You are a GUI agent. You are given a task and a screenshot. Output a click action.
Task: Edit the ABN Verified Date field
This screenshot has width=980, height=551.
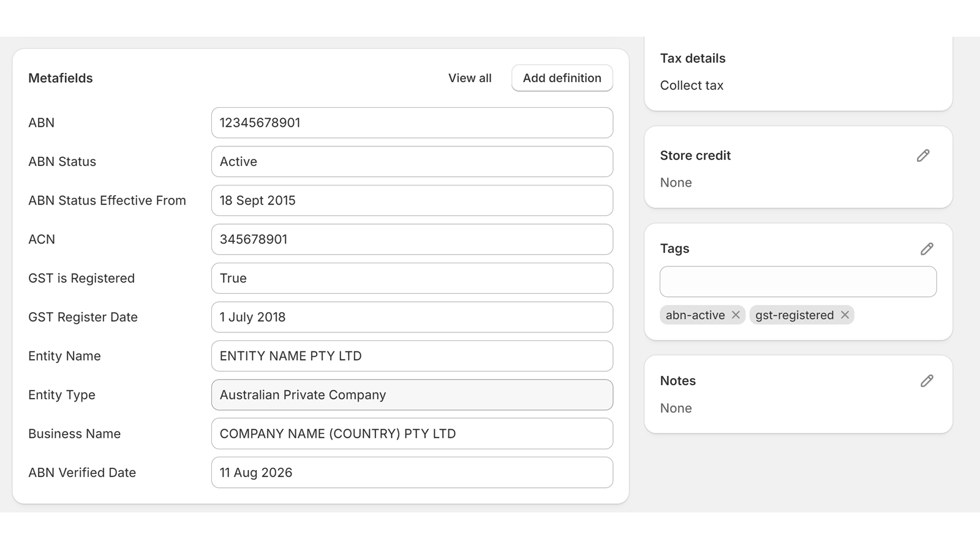412,473
